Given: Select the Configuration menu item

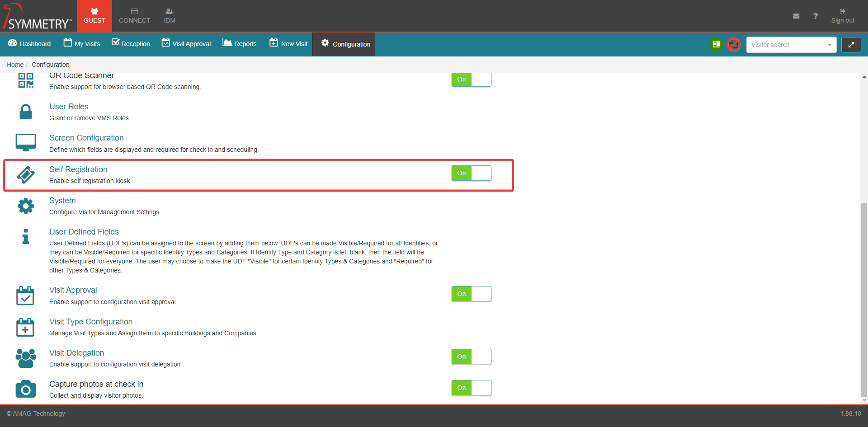Looking at the screenshot, I should tap(344, 44).
